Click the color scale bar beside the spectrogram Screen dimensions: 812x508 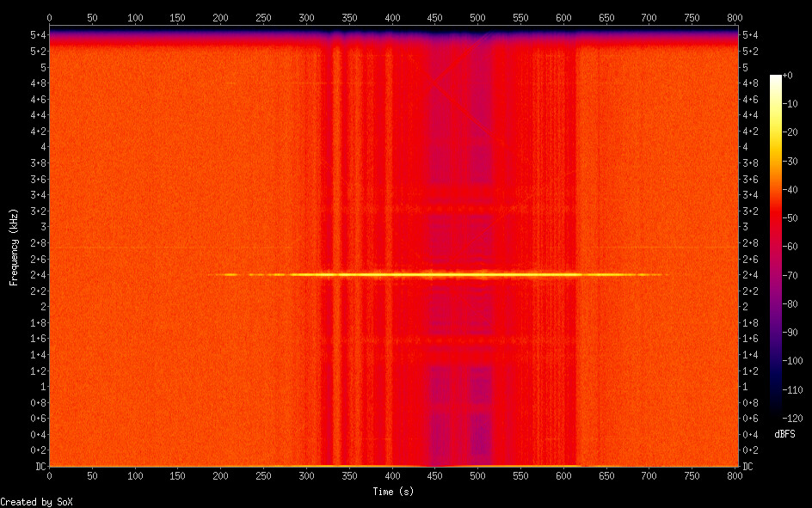pos(776,242)
